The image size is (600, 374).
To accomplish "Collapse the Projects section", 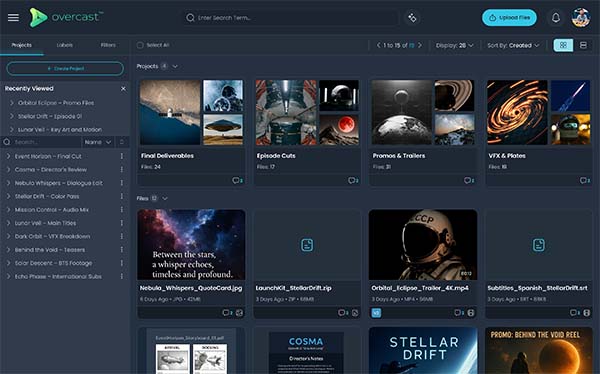I will click(175, 66).
